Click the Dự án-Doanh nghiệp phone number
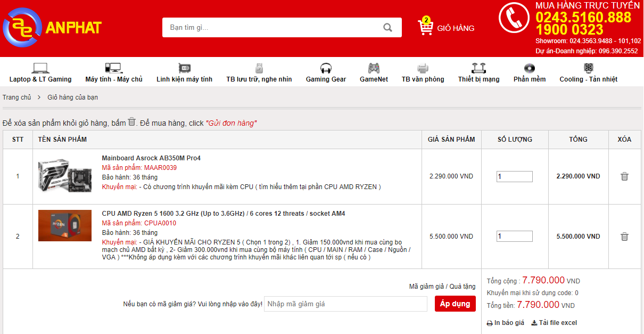The width and height of the screenshot is (644, 334). [618, 51]
